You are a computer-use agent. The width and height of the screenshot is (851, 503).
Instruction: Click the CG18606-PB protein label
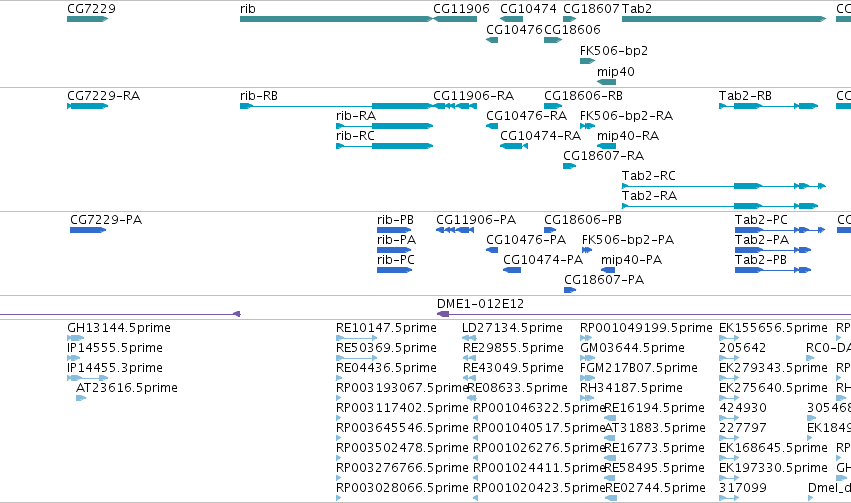coord(583,220)
